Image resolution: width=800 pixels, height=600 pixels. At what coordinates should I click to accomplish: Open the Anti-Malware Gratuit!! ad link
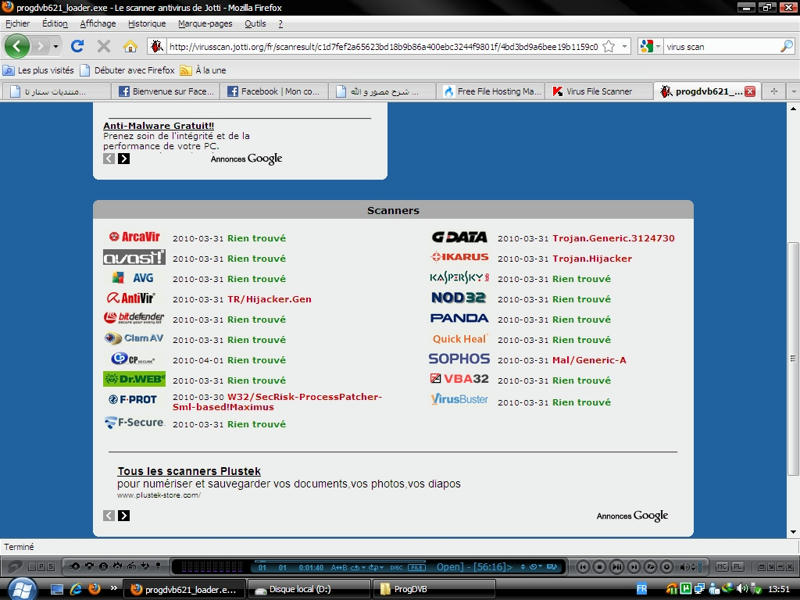click(159, 126)
